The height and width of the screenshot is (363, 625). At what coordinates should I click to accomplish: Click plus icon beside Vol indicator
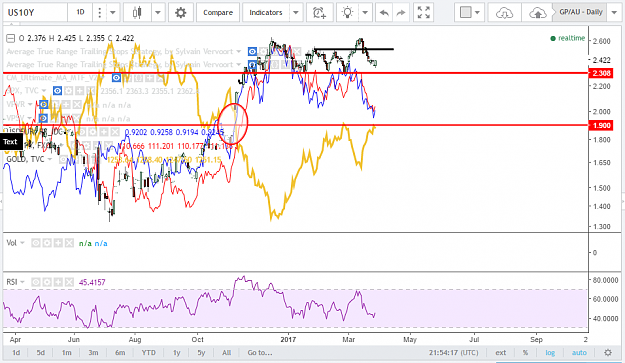(58, 243)
